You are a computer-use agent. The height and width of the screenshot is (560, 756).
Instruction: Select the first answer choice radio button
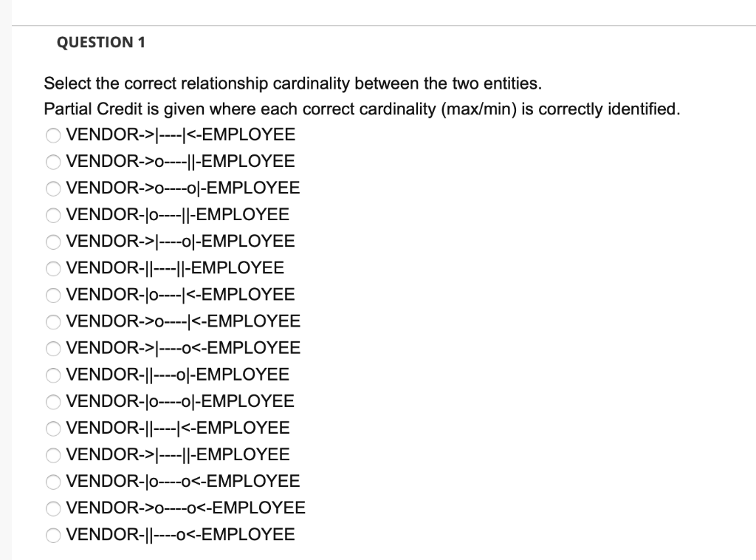pyautogui.click(x=52, y=135)
